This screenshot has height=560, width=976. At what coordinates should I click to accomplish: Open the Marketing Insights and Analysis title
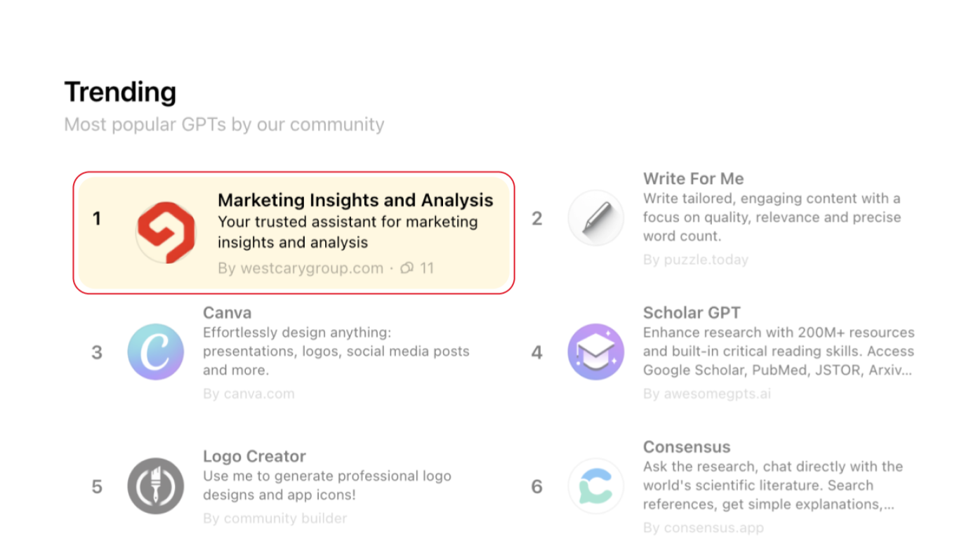[355, 200]
